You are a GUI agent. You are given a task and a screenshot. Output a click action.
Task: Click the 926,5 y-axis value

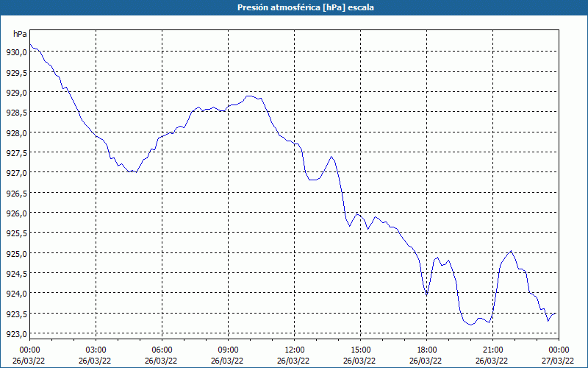16,193
